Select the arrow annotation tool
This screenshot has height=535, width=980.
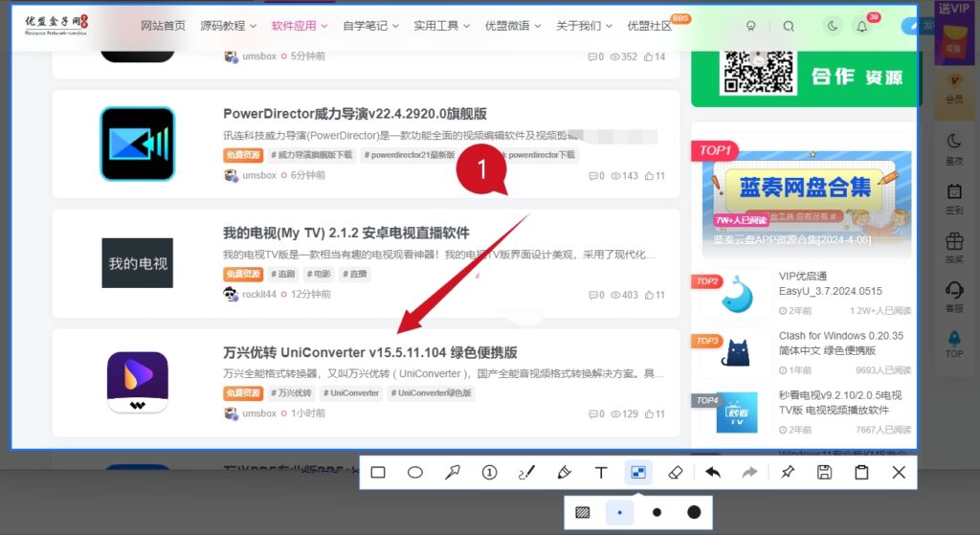click(452, 473)
